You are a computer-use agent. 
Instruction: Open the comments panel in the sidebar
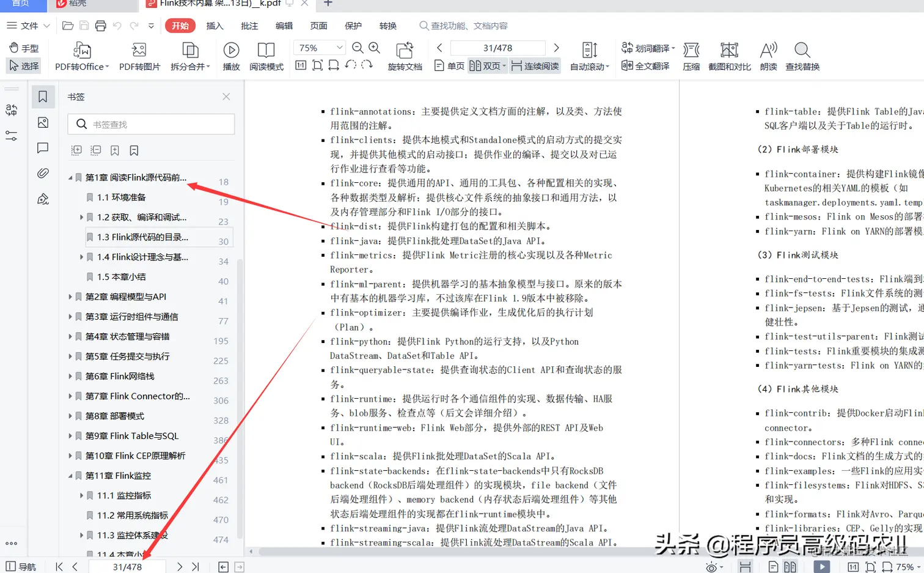point(42,149)
